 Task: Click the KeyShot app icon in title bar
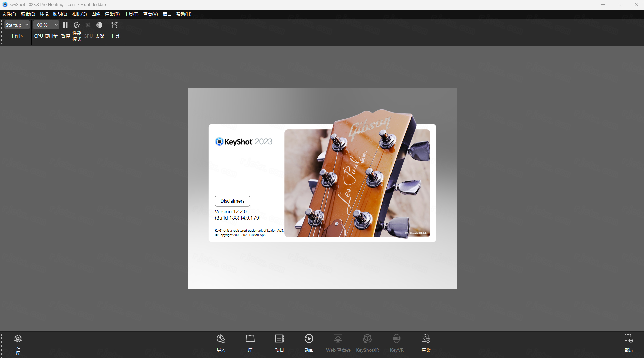[5, 4]
